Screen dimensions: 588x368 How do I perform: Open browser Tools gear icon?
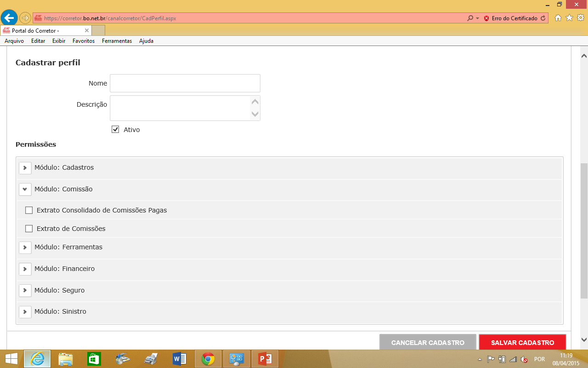click(x=581, y=18)
